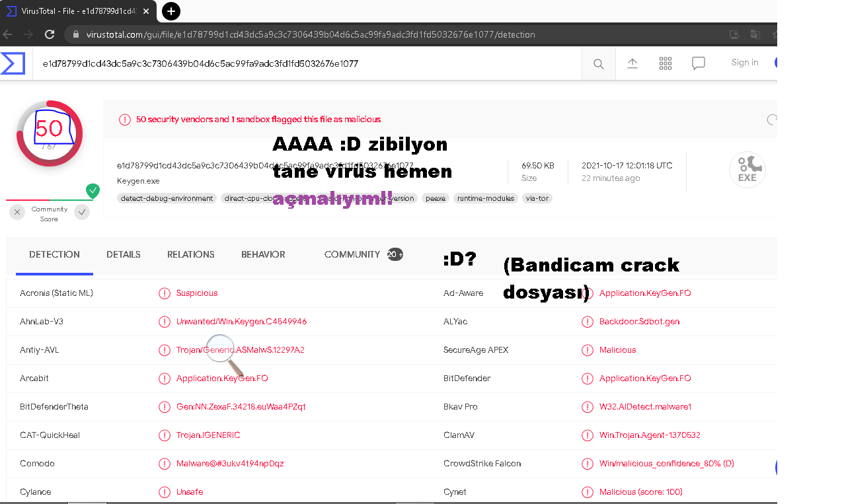Click the 2021-10-17 12:01:18 UTC timestamp
The height and width of the screenshot is (504, 842).
[627, 166]
